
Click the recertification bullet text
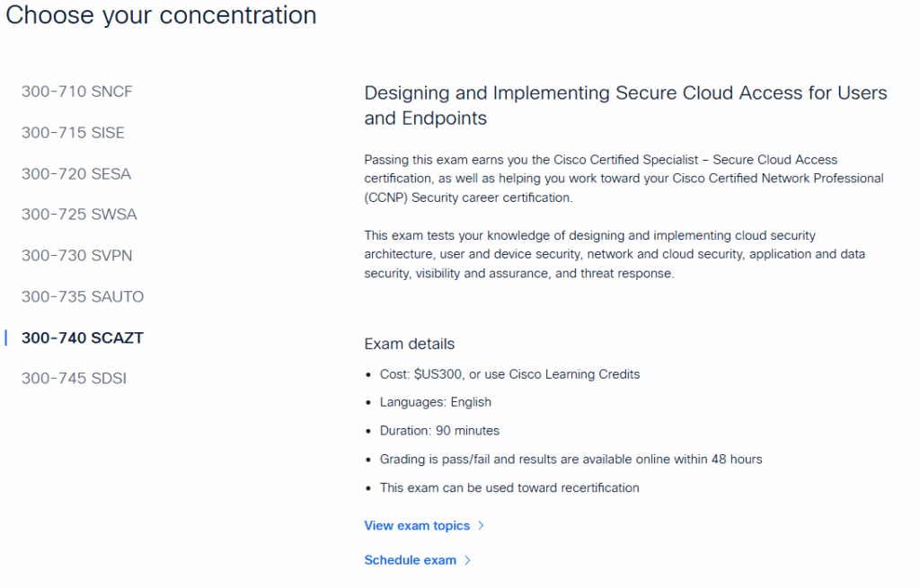click(x=509, y=488)
